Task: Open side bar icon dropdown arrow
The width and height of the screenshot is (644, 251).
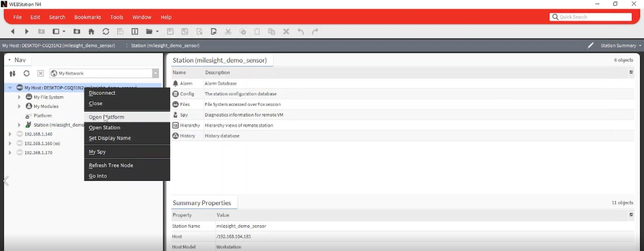Action: (x=64, y=31)
